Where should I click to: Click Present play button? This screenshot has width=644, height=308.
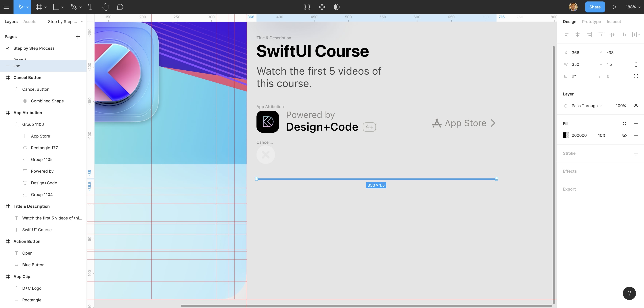(614, 7)
